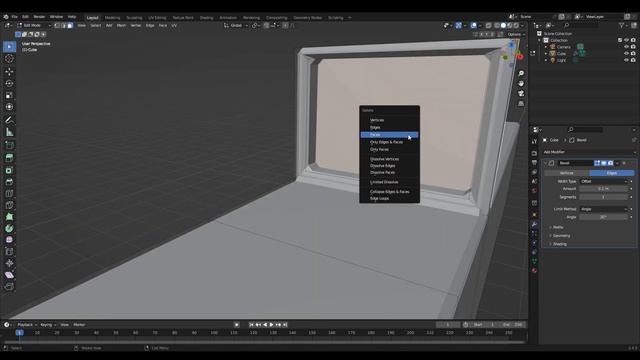Select the Shear tool
The width and height of the screenshot is (640, 360).
(9, 275)
